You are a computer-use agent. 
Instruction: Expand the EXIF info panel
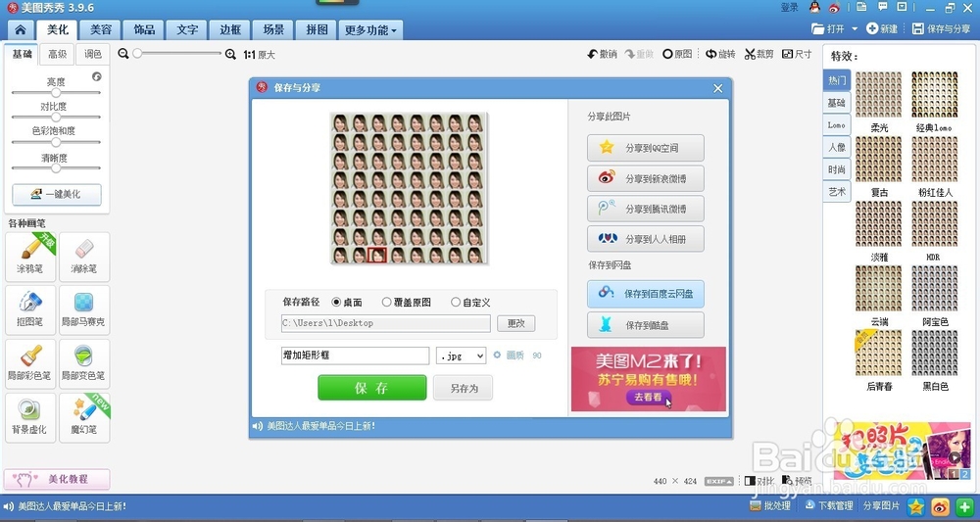click(718, 482)
